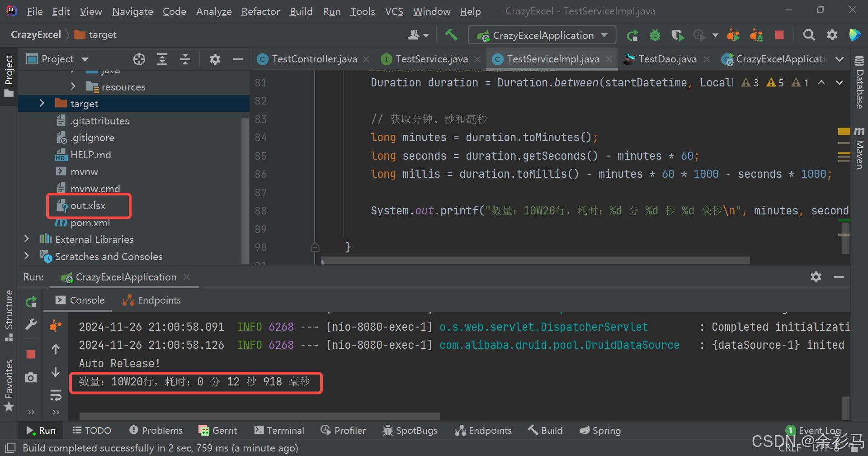Open Gerrit tool window

pos(218,430)
